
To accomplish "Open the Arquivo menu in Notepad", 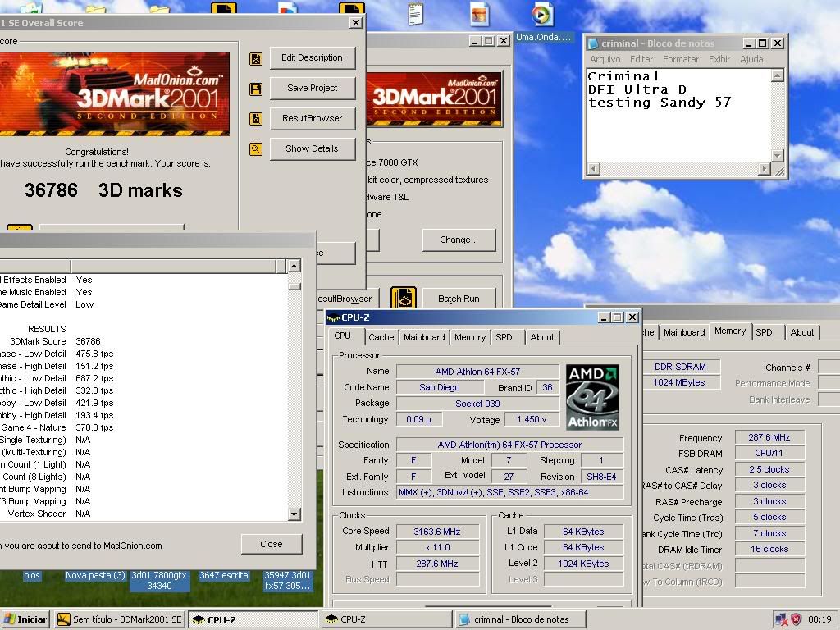I will tap(605, 59).
